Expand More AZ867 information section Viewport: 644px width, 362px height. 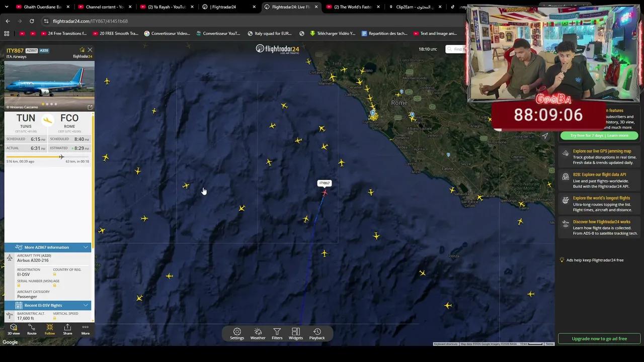(x=48, y=247)
